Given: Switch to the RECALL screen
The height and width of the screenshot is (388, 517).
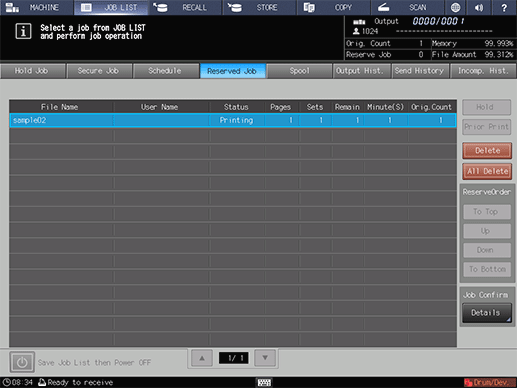Looking at the screenshot, I should (185, 7).
